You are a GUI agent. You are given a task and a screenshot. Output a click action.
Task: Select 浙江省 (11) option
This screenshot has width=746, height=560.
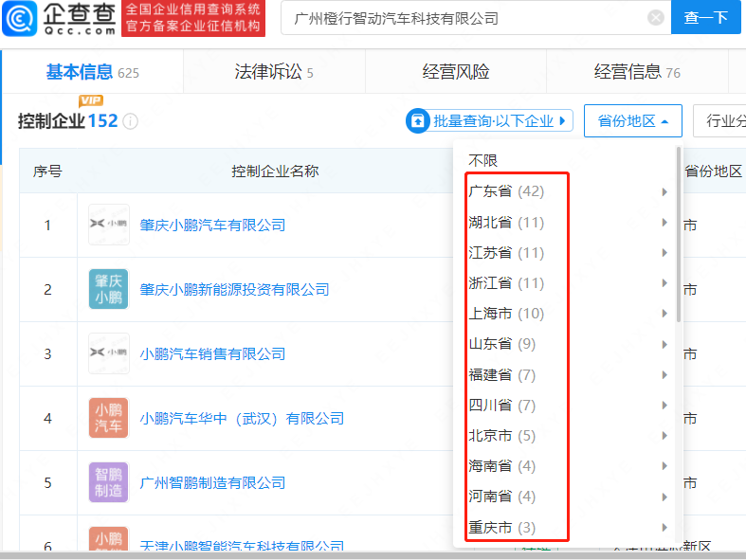[x=506, y=283]
